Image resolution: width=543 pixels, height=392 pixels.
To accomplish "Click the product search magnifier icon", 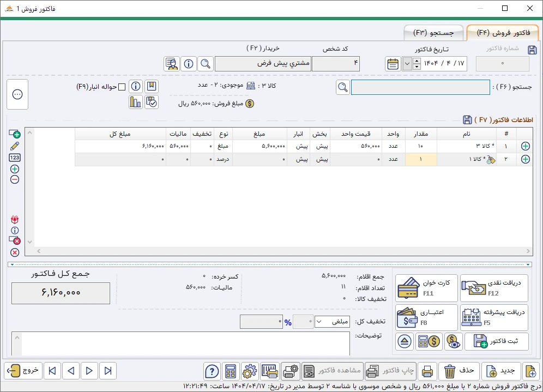I will 342,87.
